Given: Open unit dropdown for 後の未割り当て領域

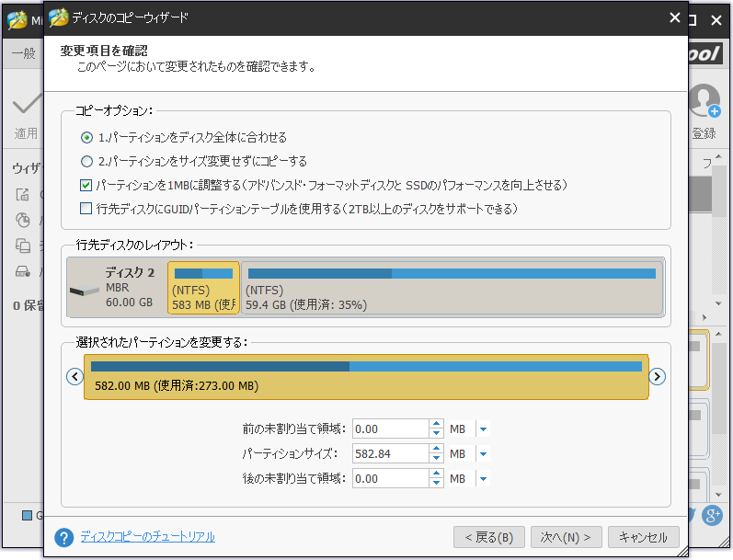Looking at the screenshot, I should (483, 478).
